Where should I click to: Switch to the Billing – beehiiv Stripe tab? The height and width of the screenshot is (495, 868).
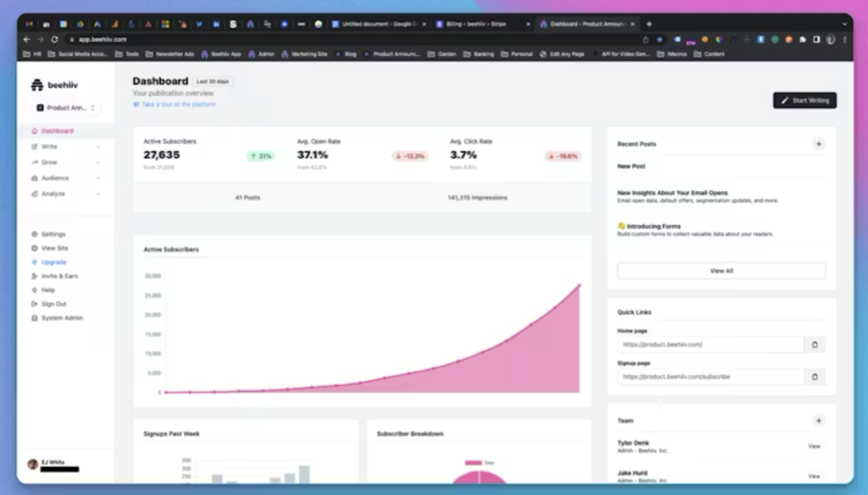coord(476,24)
